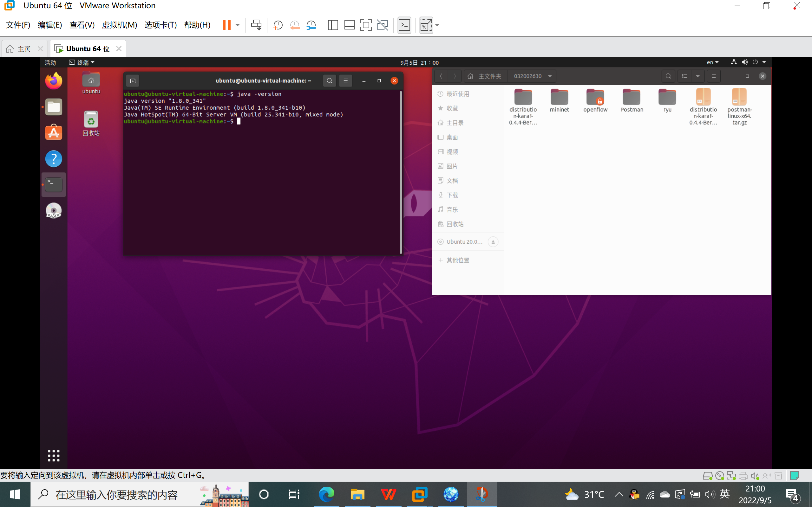Expand the en input language dropdown

[x=713, y=62]
